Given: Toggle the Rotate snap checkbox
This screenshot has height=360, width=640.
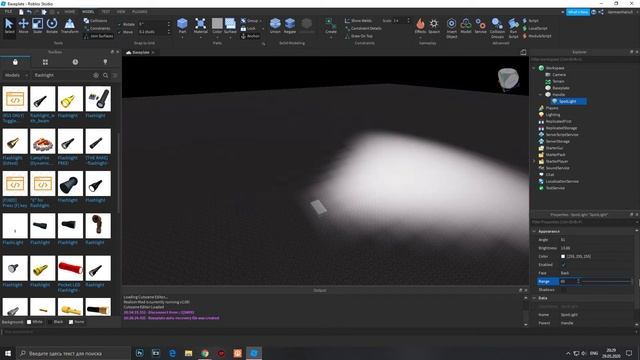Looking at the screenshot, I should pos(120,24).
